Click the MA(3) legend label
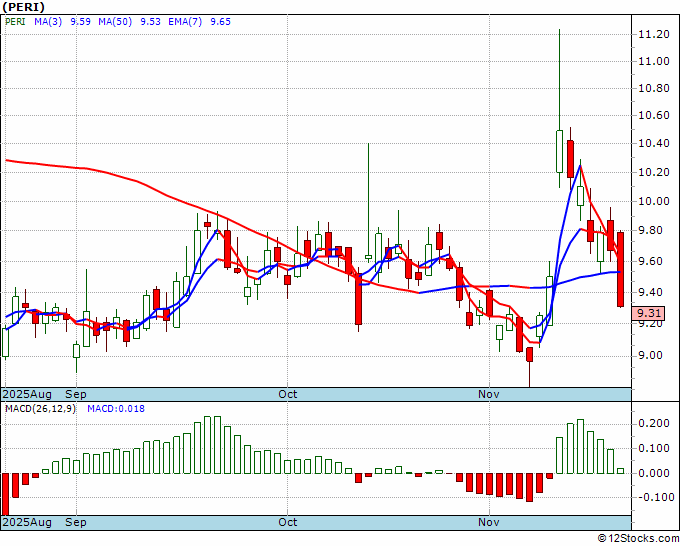Screen dimensions: 680x546 tap(48, 22)
